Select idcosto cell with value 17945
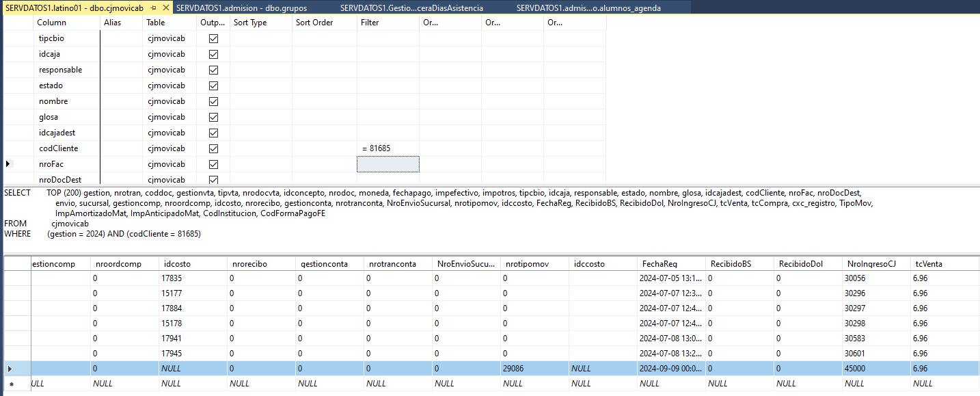 pyautogui.click(x=193, y=354)
